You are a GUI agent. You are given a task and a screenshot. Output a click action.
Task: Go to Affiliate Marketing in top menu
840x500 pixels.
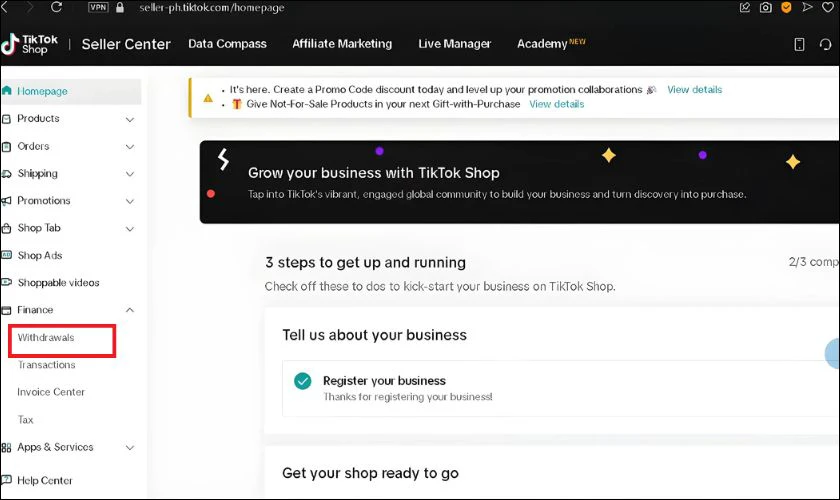coord(342,44)
